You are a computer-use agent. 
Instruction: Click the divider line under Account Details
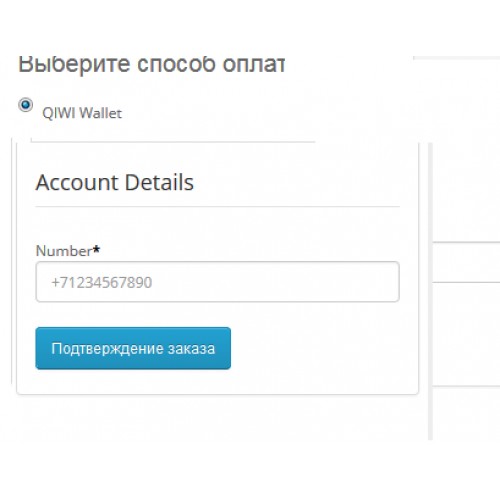217,207
